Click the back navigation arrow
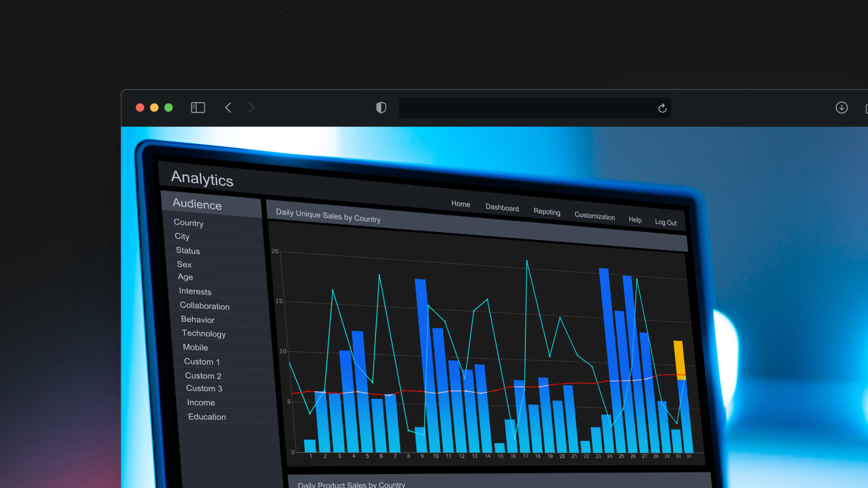This screenshot has width=868, height=488. [228, 108]
